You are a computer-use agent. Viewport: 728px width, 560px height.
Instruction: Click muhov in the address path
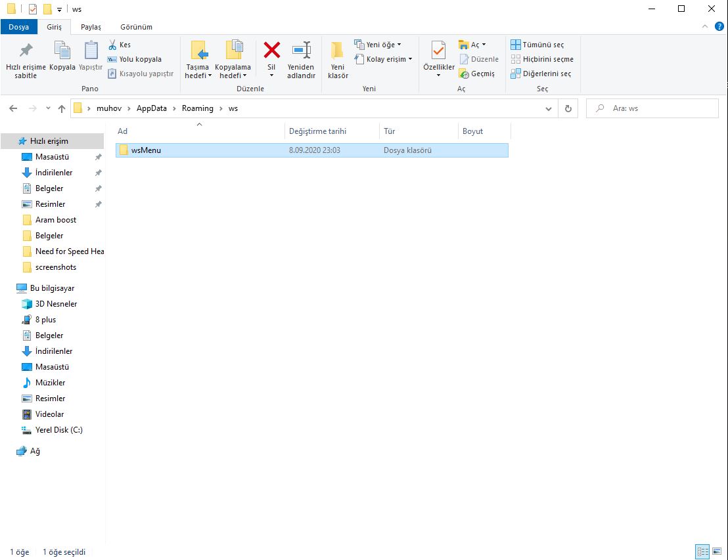[x=108, y=108]
